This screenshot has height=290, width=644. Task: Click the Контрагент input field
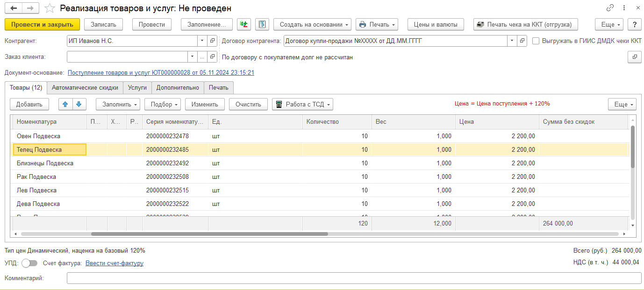(x=132, y=41)
